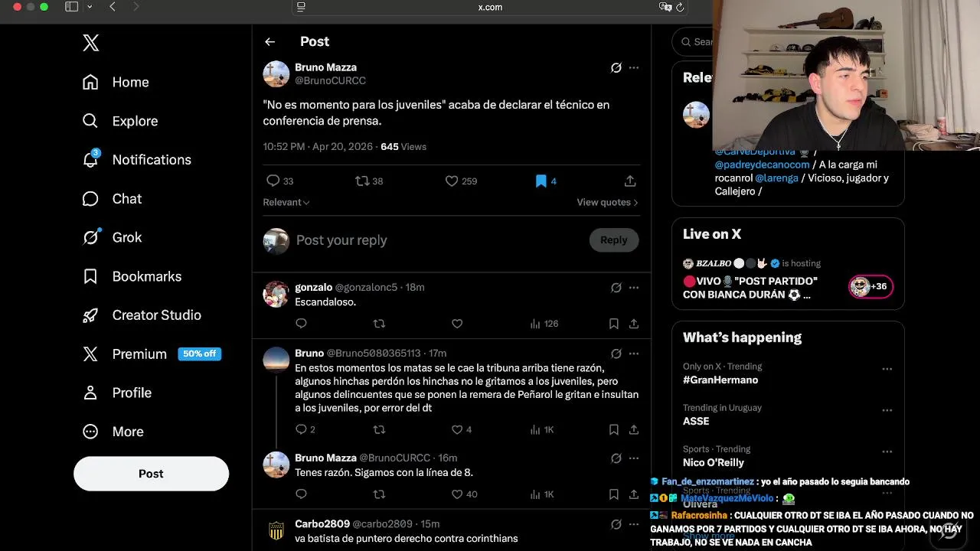
Task: Click reply icon showing 2 replies
Action: 305,429
